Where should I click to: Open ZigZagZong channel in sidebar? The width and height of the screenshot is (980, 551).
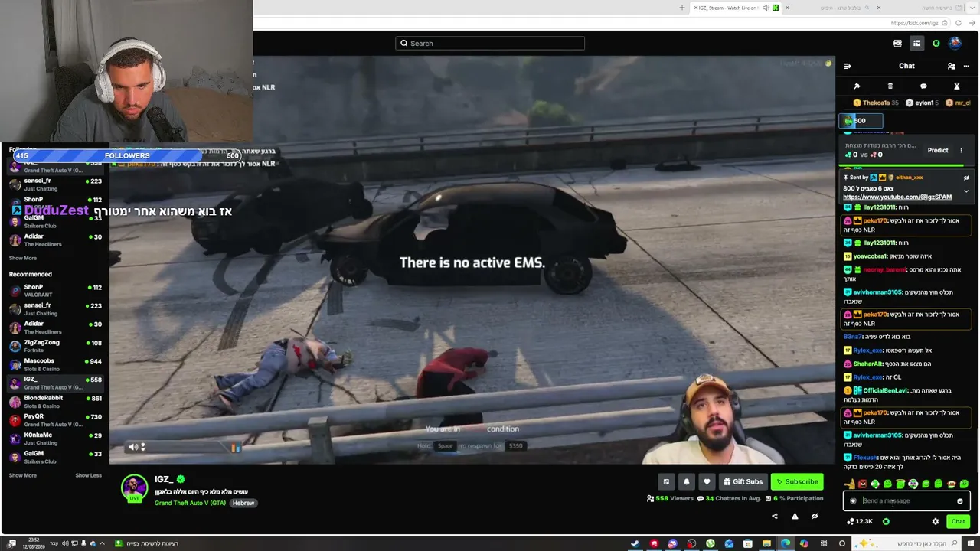[x=55, y=346]
